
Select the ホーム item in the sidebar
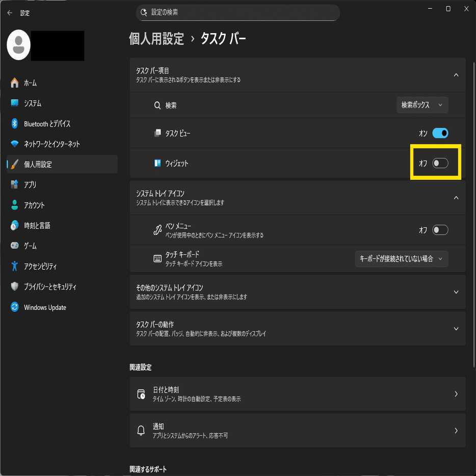click(x=31, y=83)
